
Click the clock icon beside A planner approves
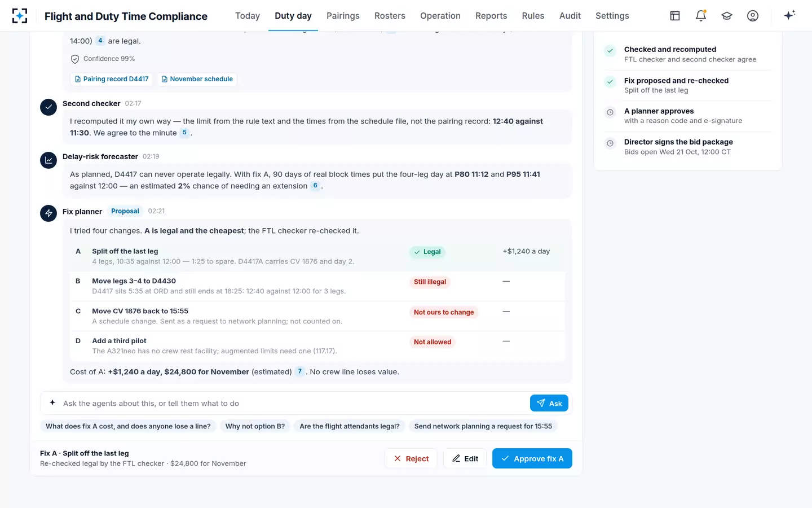click(610, 112)
